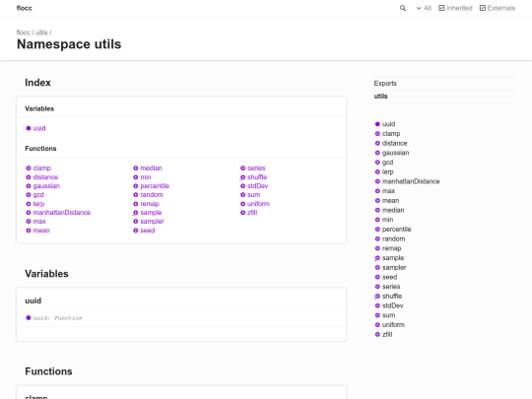Screen dimensions: 532x399
Task: Click function icon beside sidebar gaussian
Action: pos(377,153)
